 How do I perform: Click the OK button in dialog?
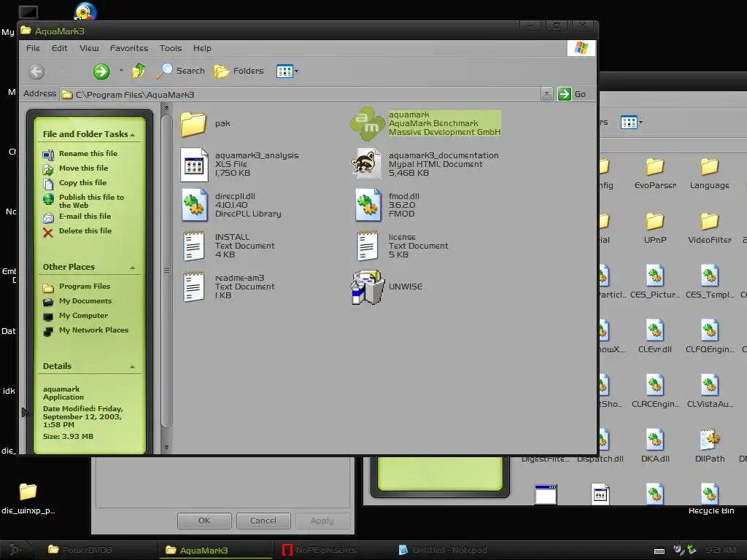[x=204, y=521]
